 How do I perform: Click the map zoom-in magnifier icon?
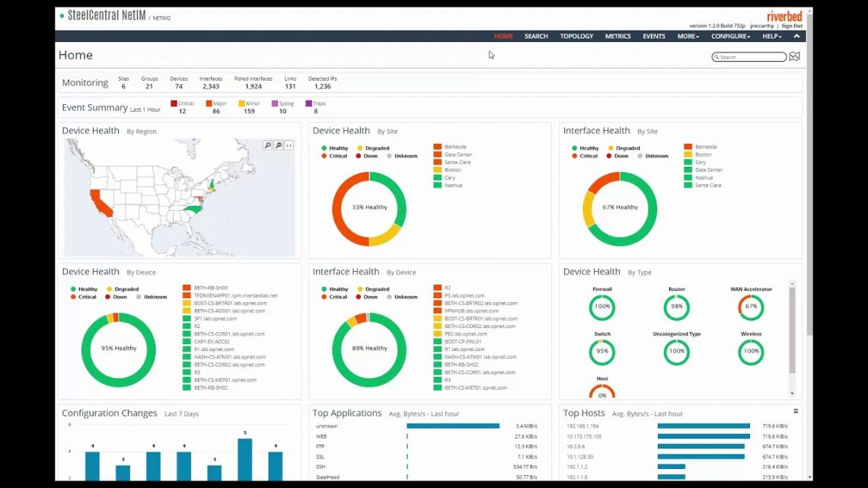(x=268, y=145)
